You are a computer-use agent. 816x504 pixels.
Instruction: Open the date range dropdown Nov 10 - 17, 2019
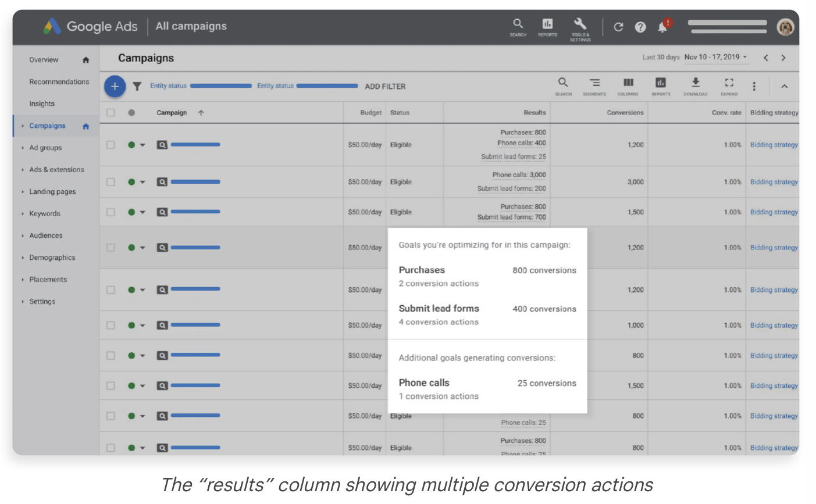[x=715, y=57]
